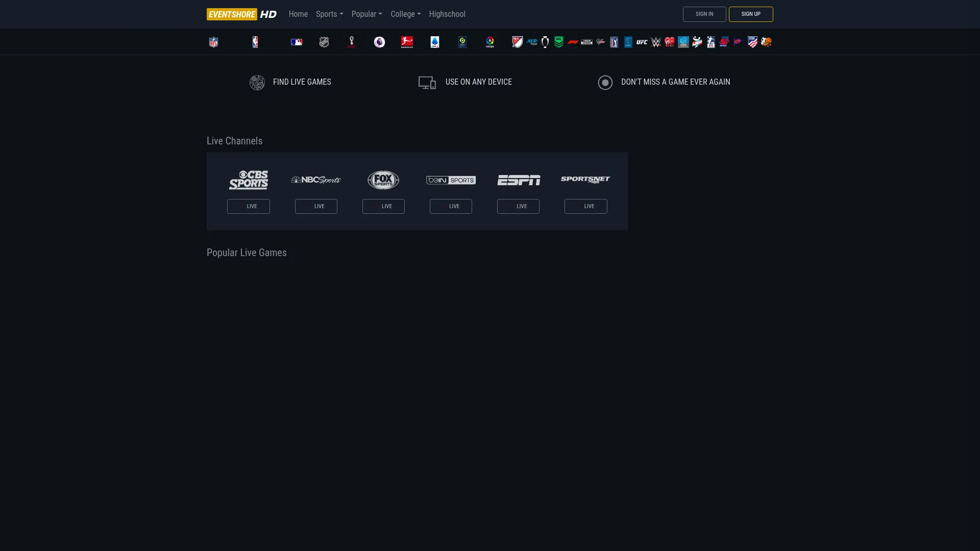
Task: Open the NFL league icon
Action: click(213, 42)
